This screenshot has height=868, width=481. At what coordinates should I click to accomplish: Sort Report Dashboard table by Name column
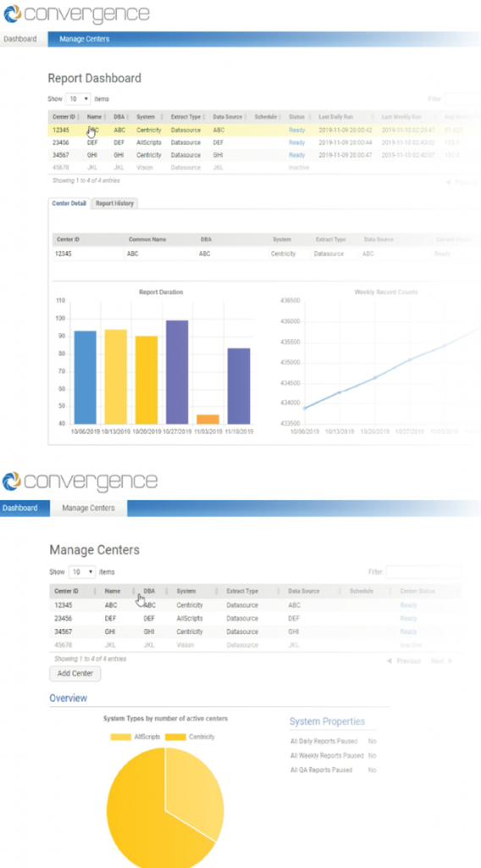tap(97, 117)
